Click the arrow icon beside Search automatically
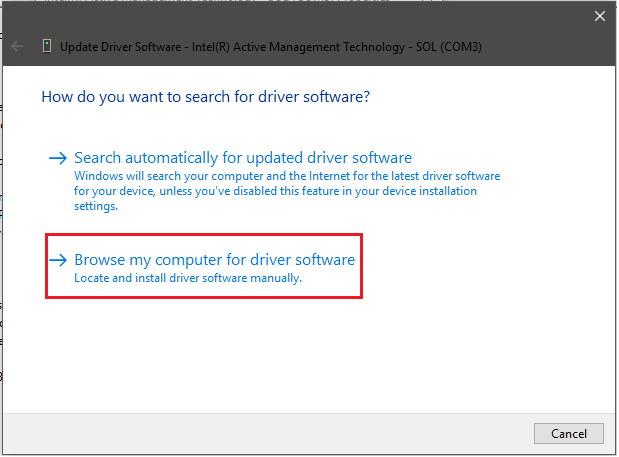The height and width of the screenshot is (457, 619). click(x=58, y=158)
